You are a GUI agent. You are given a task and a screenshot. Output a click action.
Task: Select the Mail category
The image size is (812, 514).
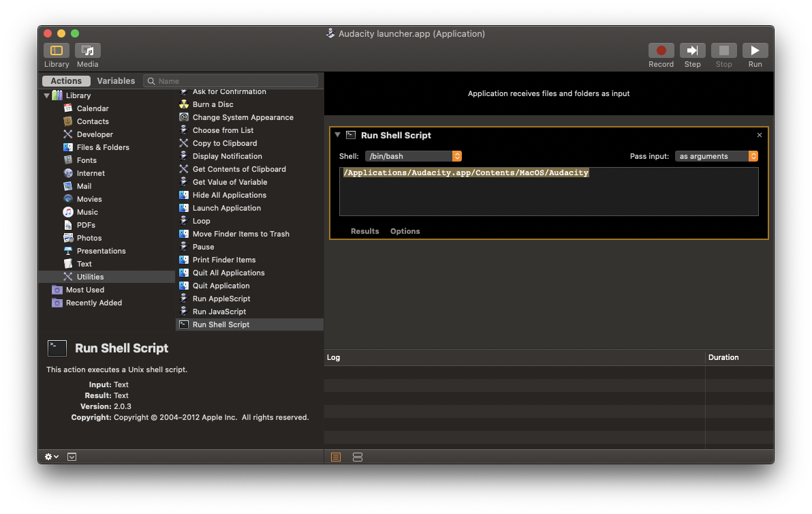84,186
